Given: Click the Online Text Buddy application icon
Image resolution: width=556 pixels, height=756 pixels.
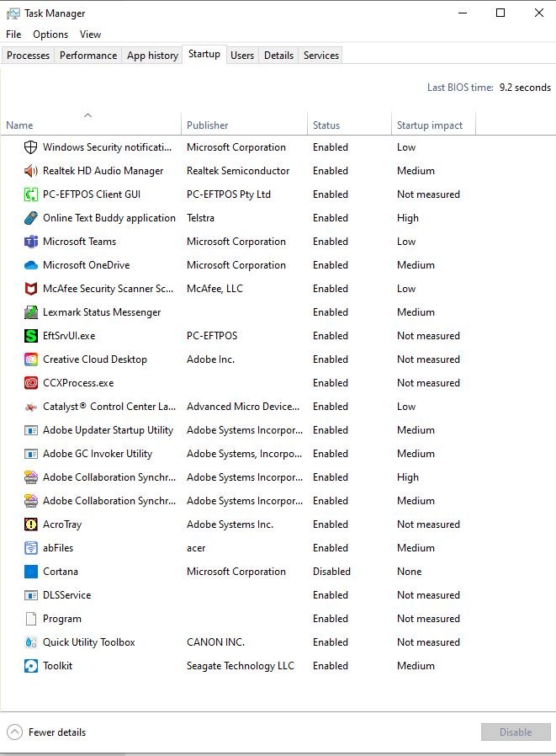Looking at the screenshot, I should [31, 218].
